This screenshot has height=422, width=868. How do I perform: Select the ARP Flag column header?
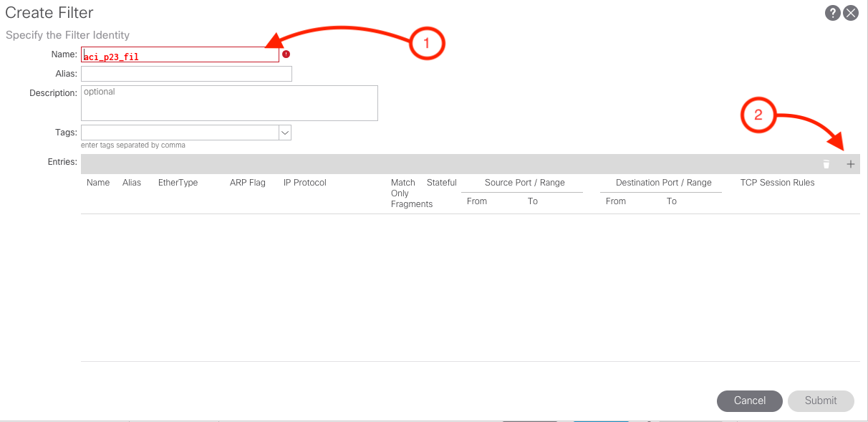[247, 183]
